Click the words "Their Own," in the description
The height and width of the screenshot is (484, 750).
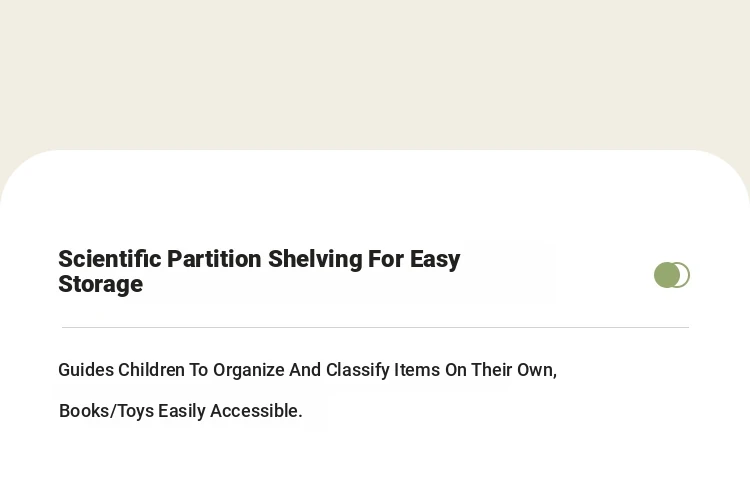514,370
